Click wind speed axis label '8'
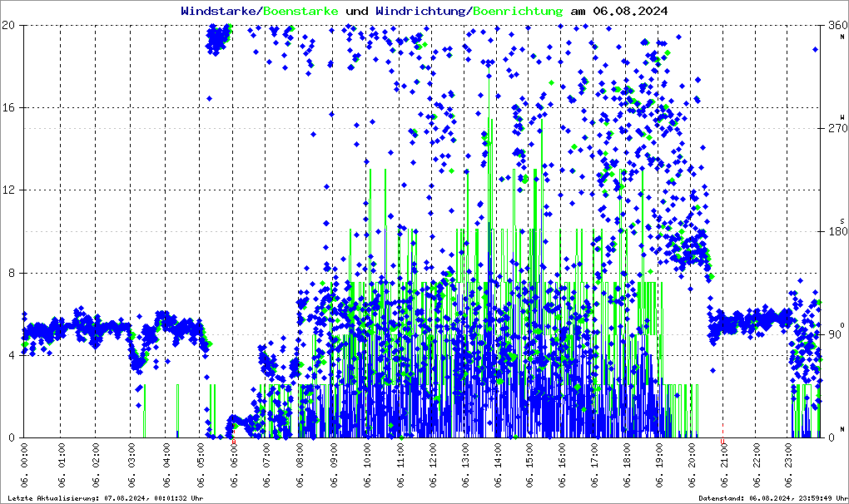This screenshot has width=849, height=504. [x=12, y=273]
